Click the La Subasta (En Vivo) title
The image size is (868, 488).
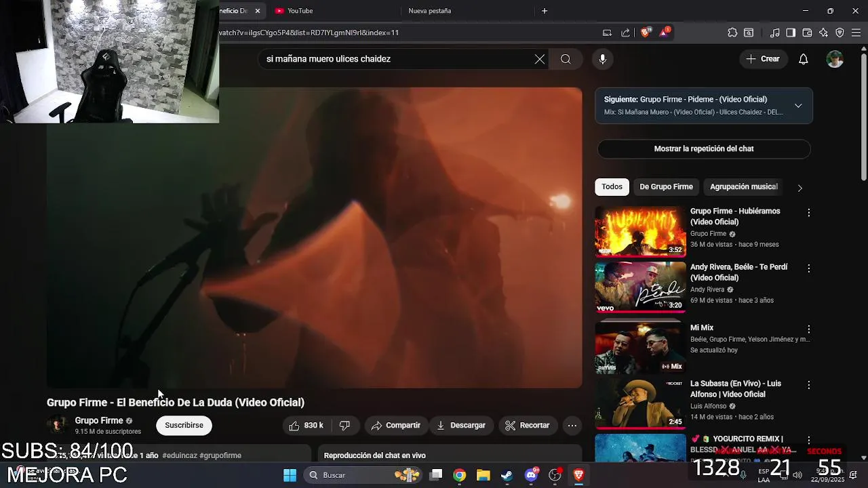pyautogui.click(x=735, y=389)
